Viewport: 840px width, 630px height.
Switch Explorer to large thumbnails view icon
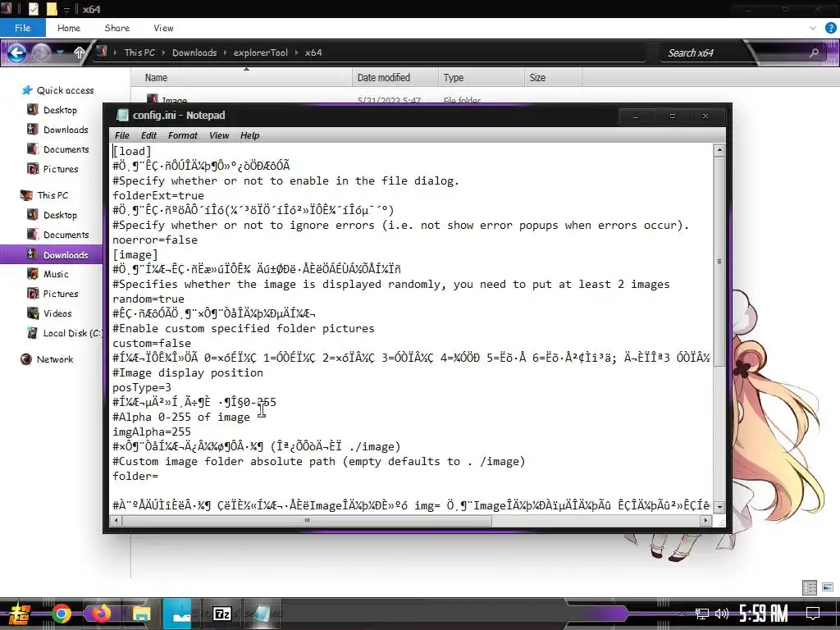(x=829, y=587)
